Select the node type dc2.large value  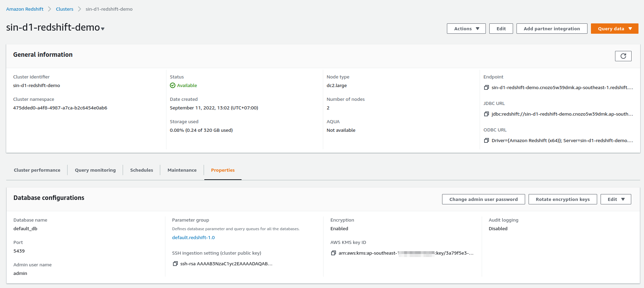[337, 85]
